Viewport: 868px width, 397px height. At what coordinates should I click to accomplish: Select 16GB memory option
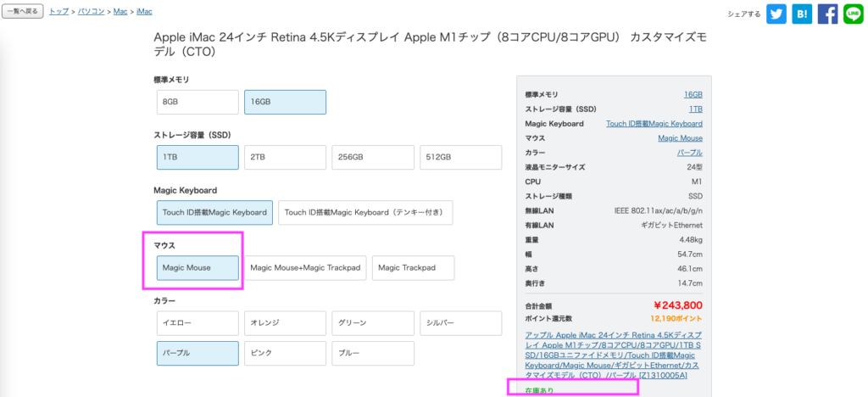[285, 103]
